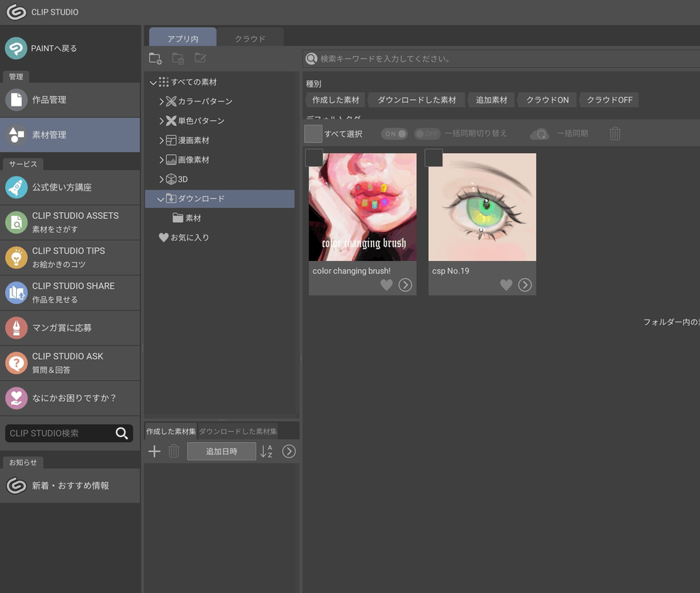The width and height of the screenshot is (700, 593).
Task: Add a new material collection with plus icon
Action: click(154, 451)
